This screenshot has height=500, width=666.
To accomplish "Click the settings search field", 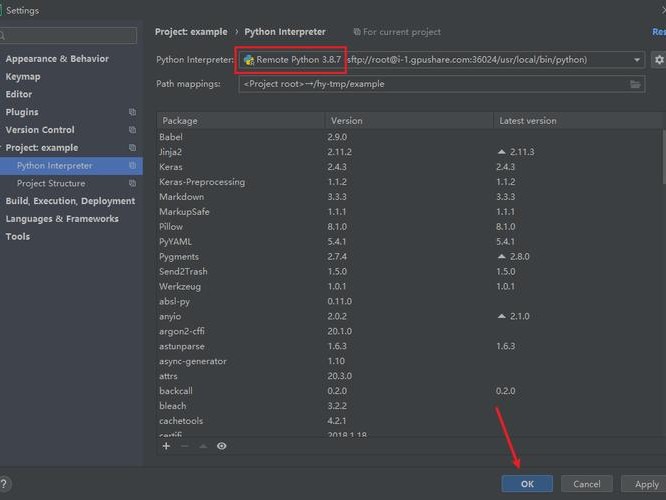I will click(x=68, y=35).
